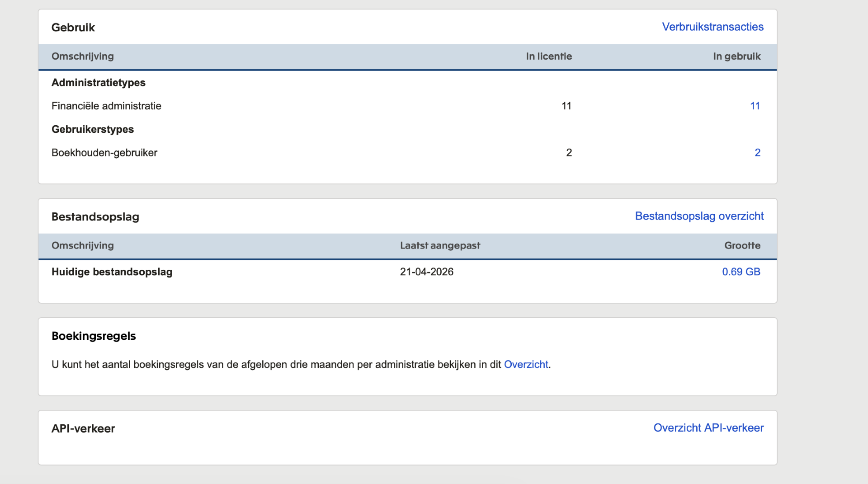Screen dimensions: 868x484
Task: Select the Huidige bestandsopslag row label
Action: (112, 272)
